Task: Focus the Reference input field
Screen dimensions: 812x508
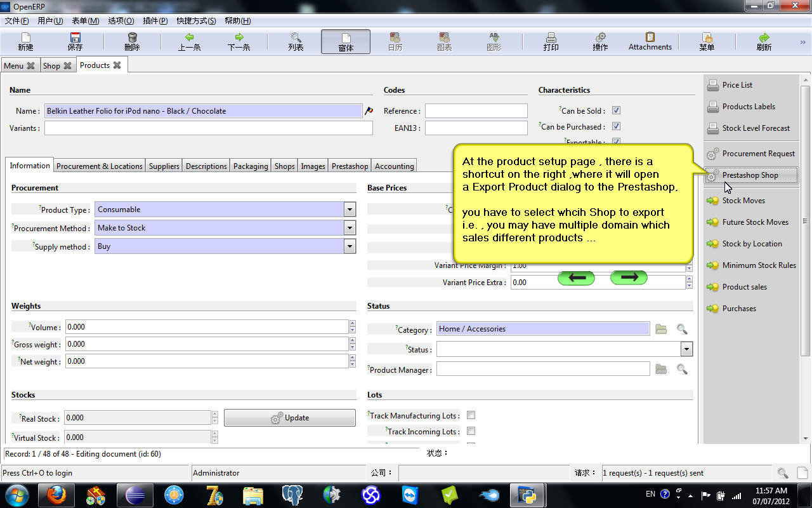Action: coord(476,111)
